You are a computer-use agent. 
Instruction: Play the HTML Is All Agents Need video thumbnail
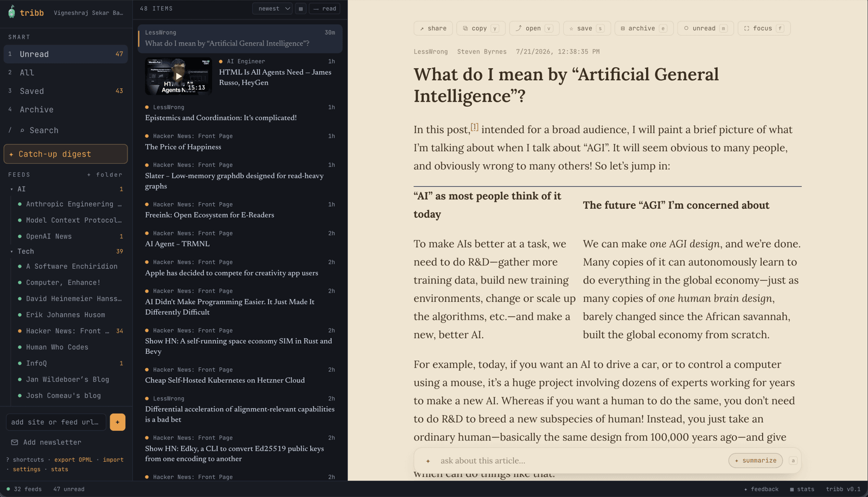[178, 76]
